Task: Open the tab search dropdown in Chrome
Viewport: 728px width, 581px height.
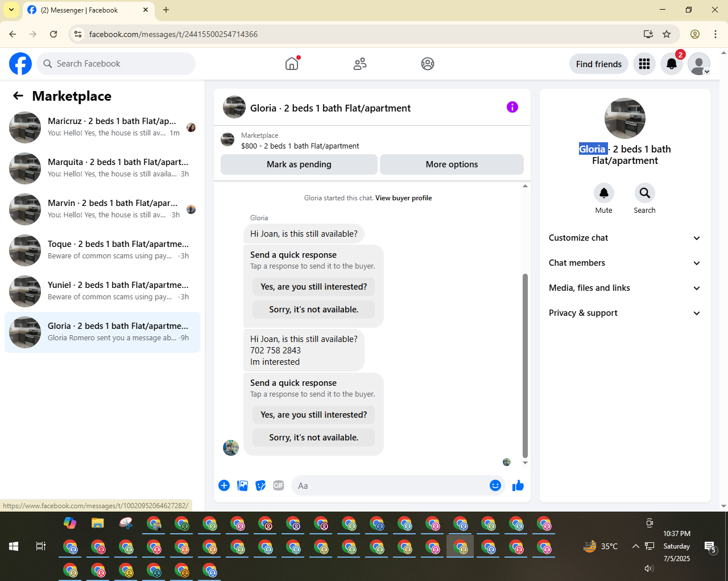Action: pyautogui.click(x=11, y=10)
